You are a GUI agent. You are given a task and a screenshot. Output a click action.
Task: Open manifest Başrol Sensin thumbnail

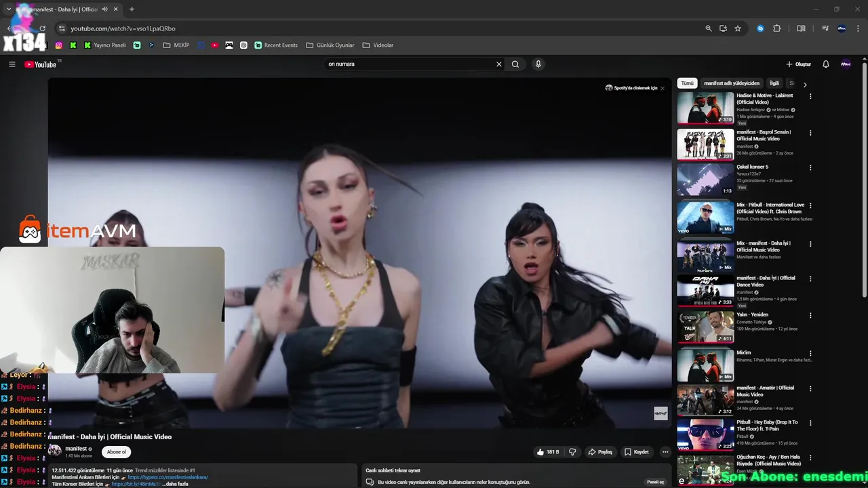point(705,144)
